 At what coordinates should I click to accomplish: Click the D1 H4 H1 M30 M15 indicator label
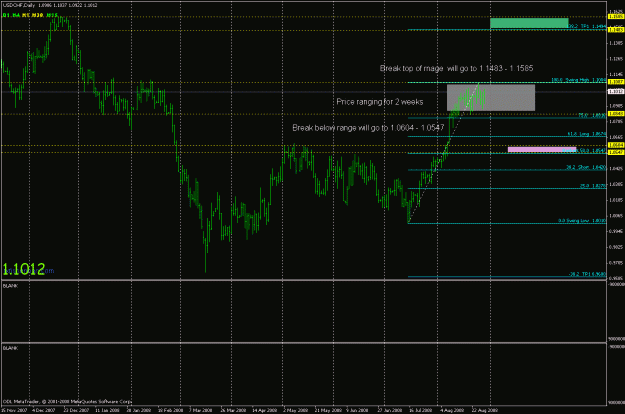[30, 15]
